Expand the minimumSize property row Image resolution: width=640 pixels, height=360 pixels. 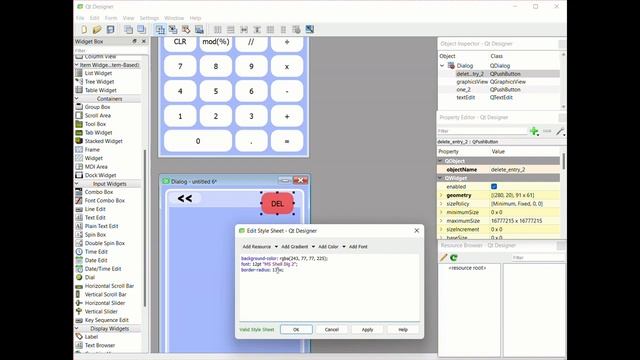point(441,212)
